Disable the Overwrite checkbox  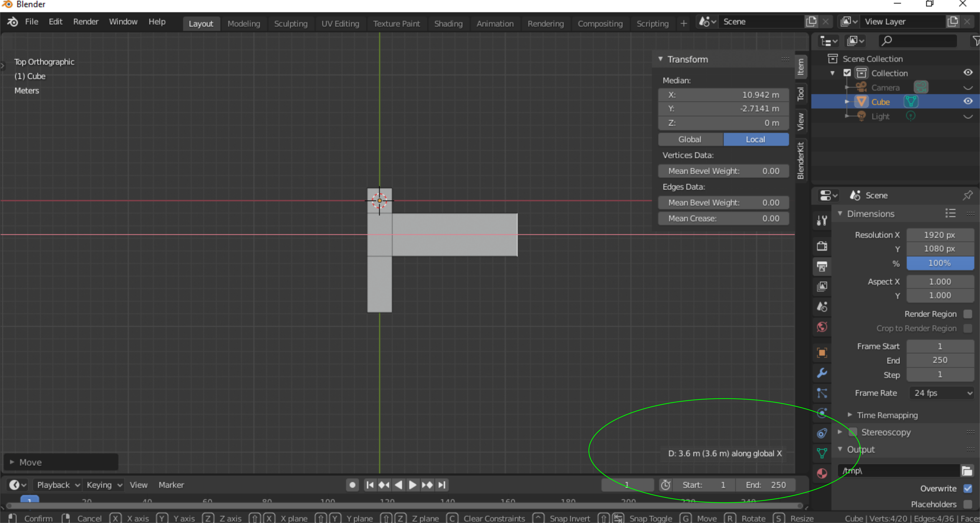tap(968, 488)
